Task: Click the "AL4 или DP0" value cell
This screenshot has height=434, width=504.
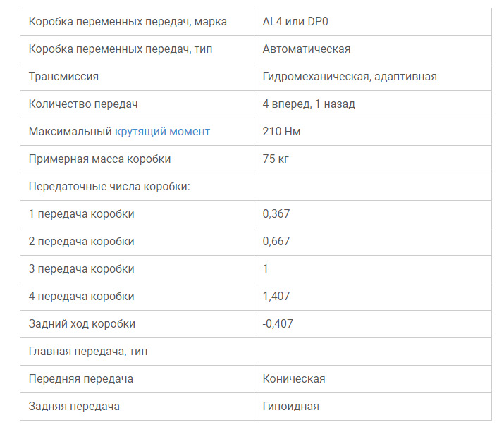Action: [x=295, y=22]
